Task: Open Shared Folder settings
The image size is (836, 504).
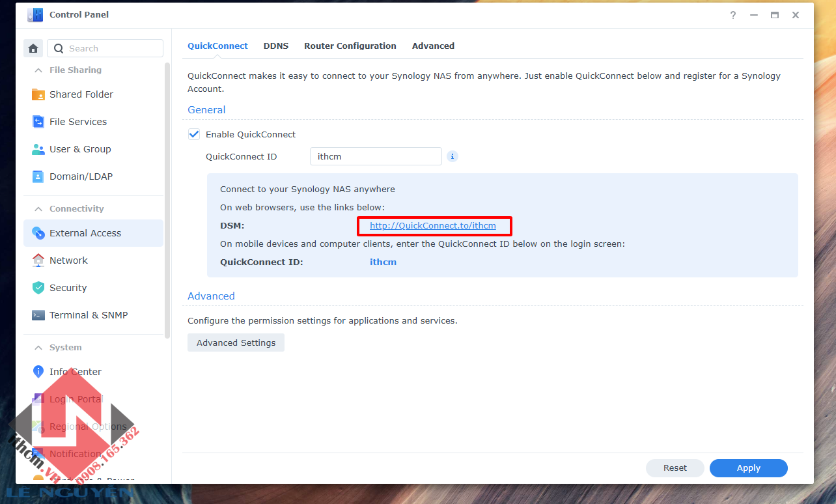Action: [94, 94]
